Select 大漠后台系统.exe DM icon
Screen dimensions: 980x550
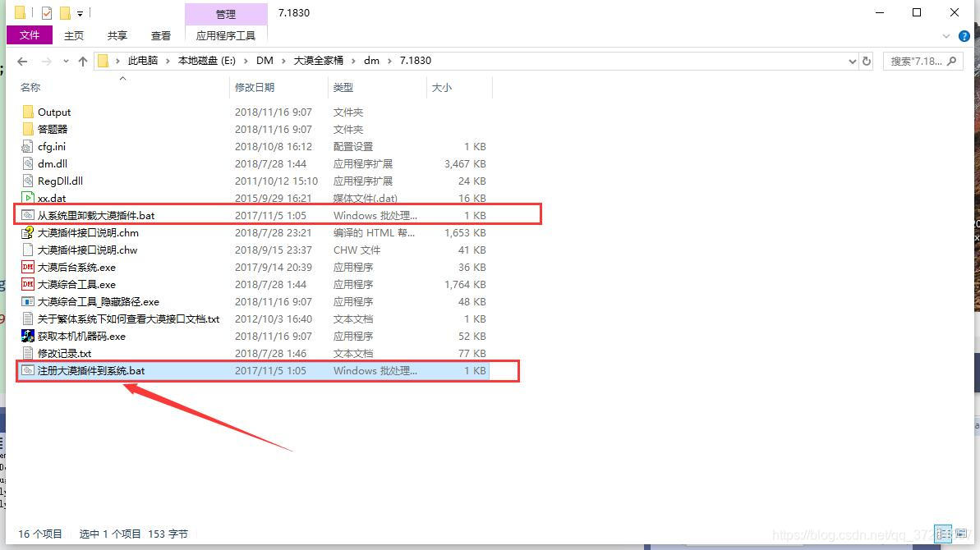(27, 267)
